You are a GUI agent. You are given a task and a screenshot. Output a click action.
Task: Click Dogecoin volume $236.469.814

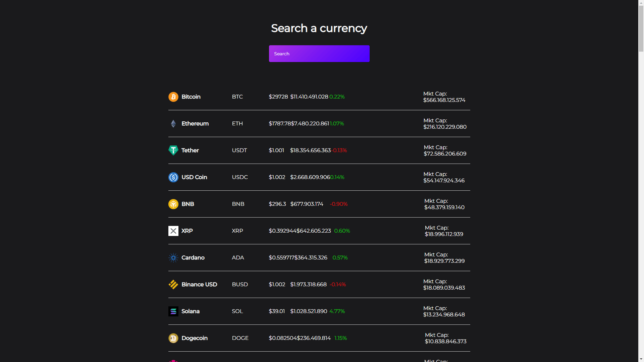314,338
